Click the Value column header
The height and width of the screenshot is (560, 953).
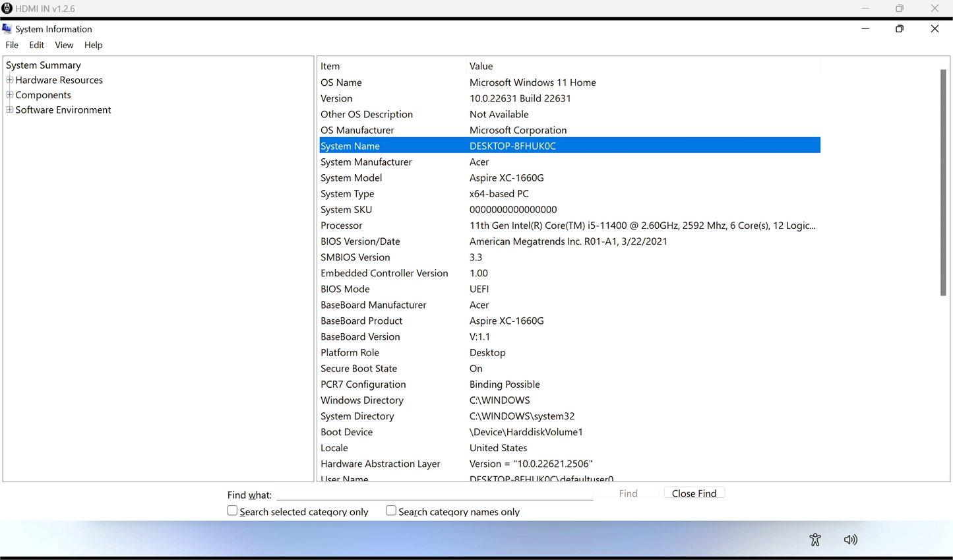click(x=644, y=66)
